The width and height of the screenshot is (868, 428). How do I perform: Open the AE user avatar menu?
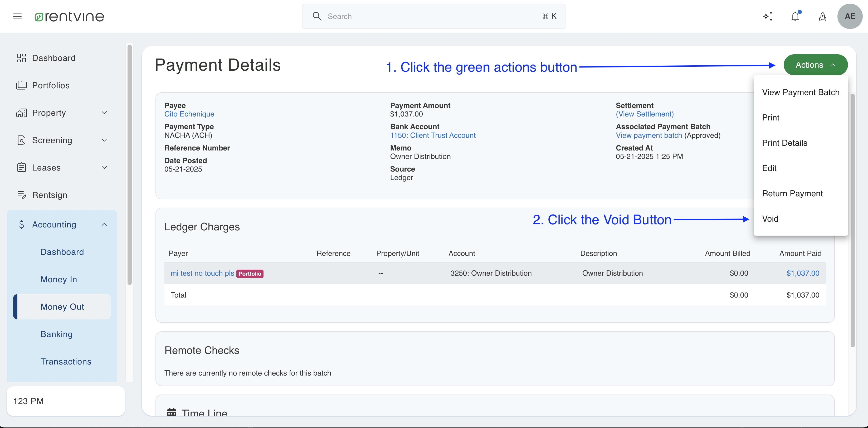[x=850, y=16]
